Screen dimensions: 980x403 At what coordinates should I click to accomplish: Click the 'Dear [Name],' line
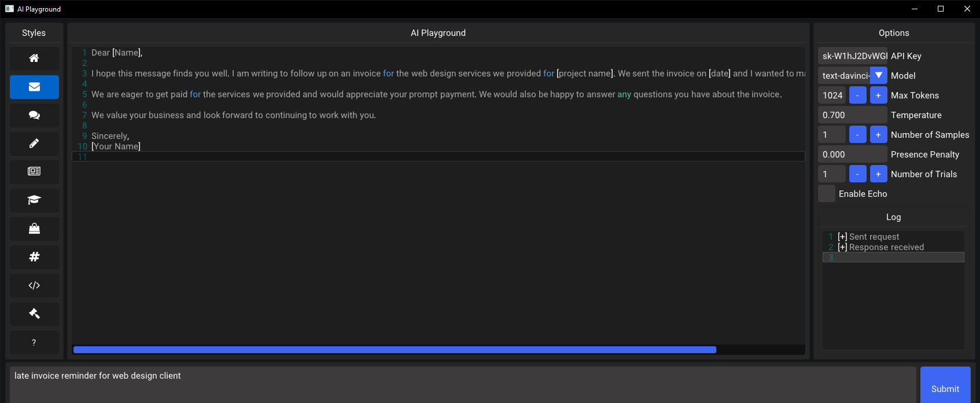pyautogui.click(x=117, y=53)
